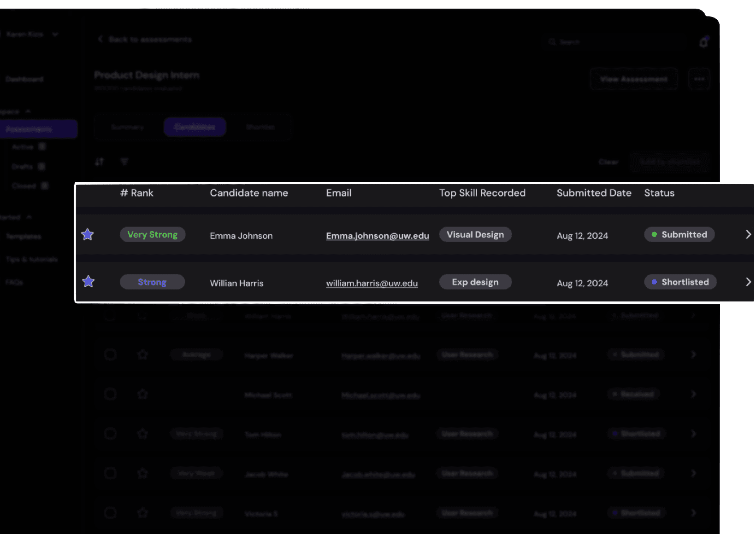
Task: Select the Michael Scott row checkbox
Action: [x=110, y=394]
